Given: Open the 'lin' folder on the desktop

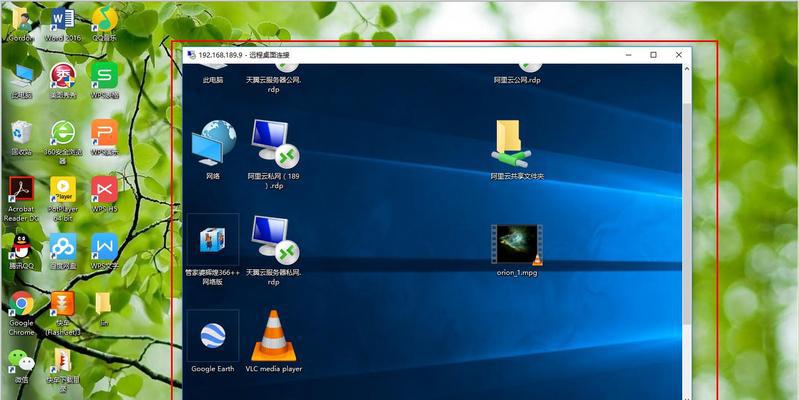Looking at the screenshot, I should tap(103, 304).
